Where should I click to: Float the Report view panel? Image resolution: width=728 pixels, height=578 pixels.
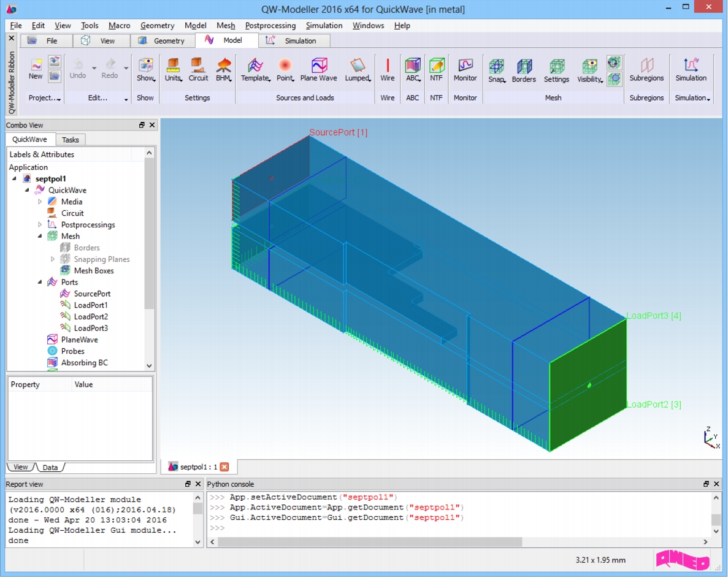188,484
